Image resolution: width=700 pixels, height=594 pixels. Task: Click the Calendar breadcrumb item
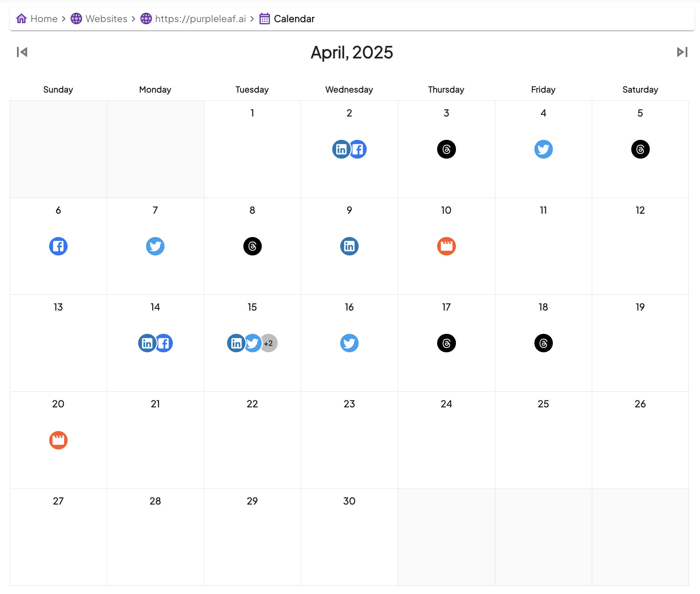287,19
